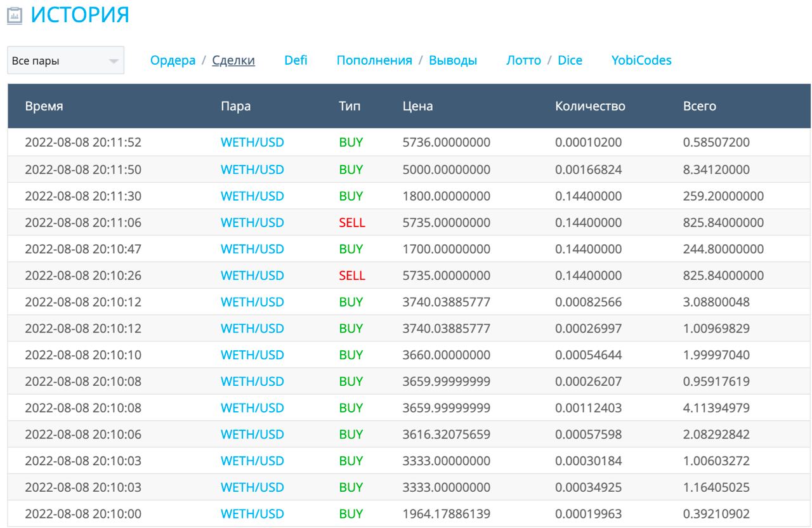Open the Defi history tab
The width and height of the screenshot is (812, 528).
pos(296,60)
